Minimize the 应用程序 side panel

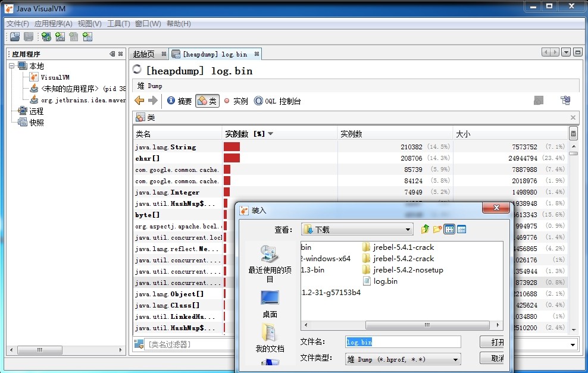[112, 54]
